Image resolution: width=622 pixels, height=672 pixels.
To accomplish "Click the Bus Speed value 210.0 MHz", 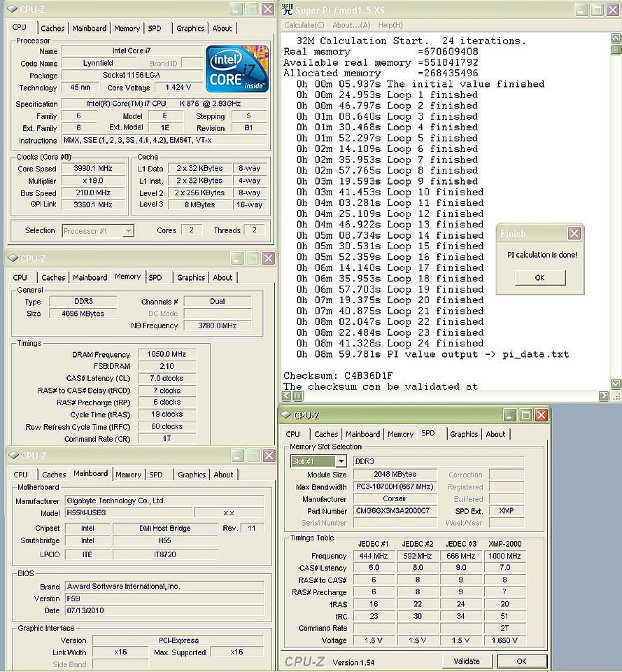I will pos(93,193).
